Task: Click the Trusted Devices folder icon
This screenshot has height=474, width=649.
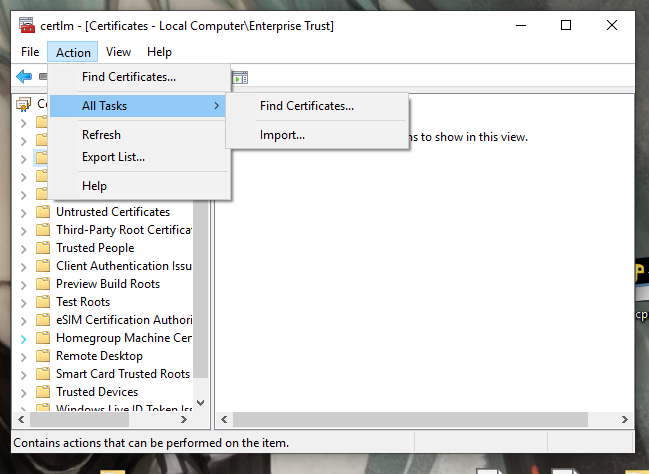Action: tap(43, 392)
